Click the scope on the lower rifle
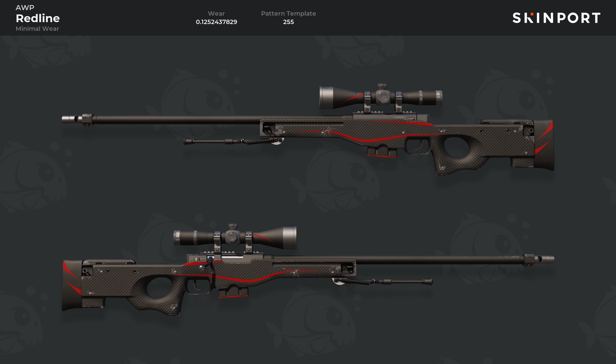The width and height of the screenshot is (616, 364). coord(235,237)
